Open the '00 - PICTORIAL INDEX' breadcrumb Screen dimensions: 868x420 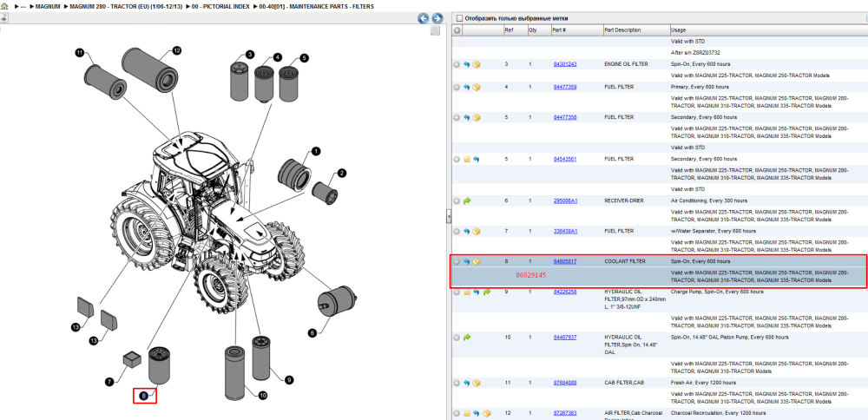click(x=219, y=7)
